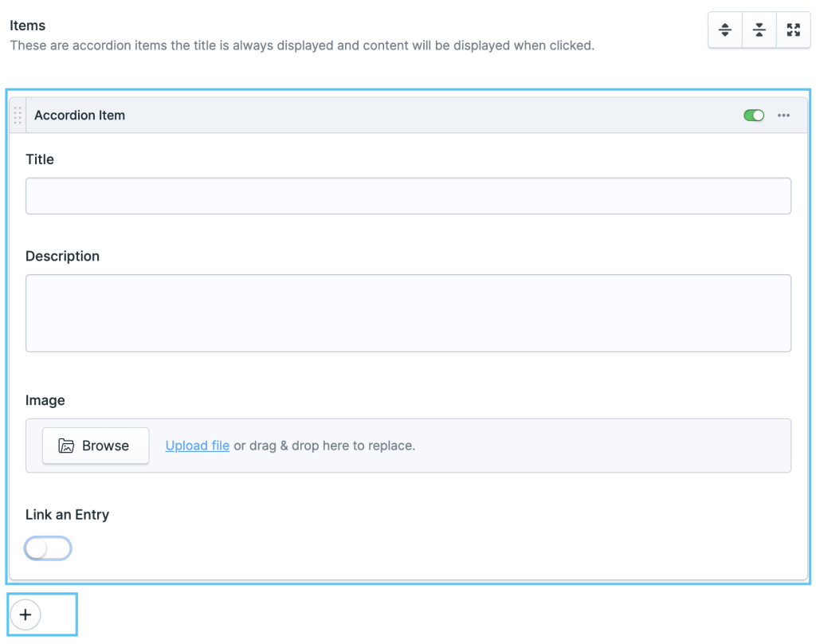816x644 pixels.
Task: Enable the Link an Entry toggle
Action: 48,548
